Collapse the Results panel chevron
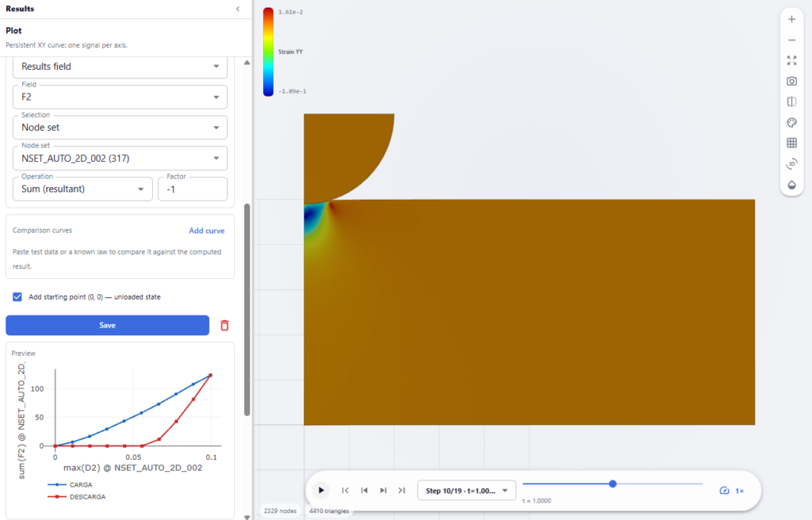Screen dimensions: 812x520 [238, 9]
